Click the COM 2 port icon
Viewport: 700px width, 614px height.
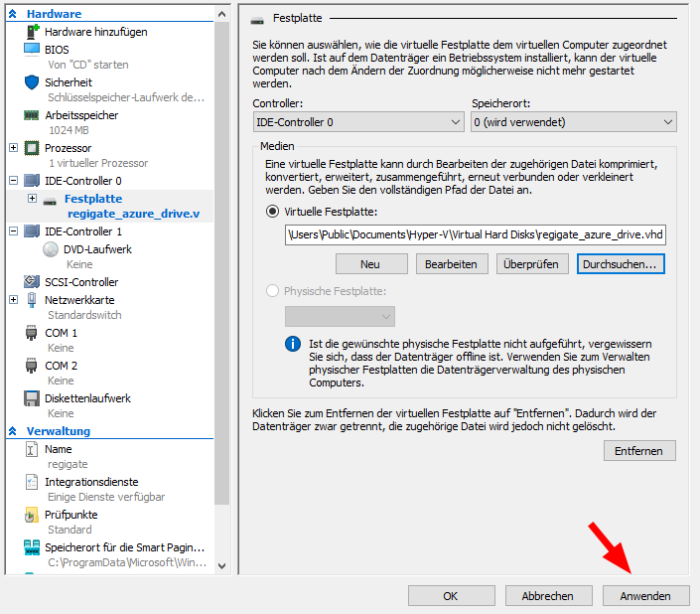tap(31, 366)
